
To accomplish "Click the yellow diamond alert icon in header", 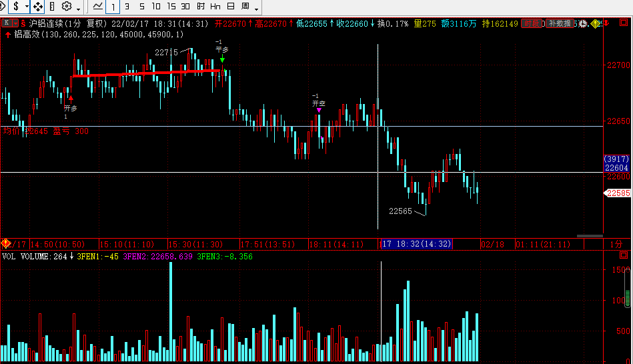I will click(x=595, y=24).
